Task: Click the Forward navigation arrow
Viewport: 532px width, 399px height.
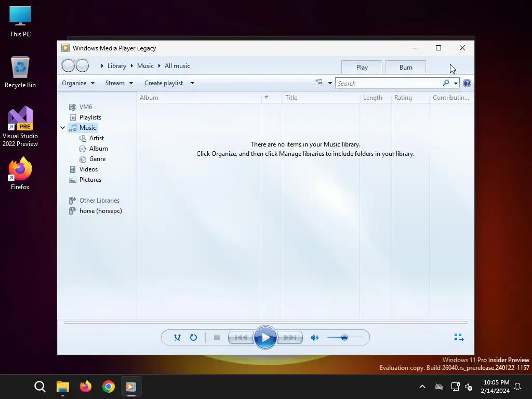Action: [x=82, y=65]
